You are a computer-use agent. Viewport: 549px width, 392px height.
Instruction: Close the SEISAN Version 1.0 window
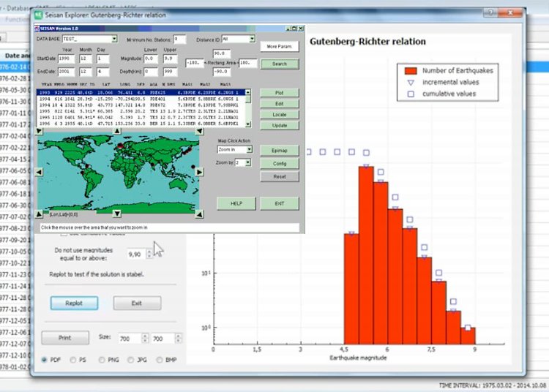(300, 29)
